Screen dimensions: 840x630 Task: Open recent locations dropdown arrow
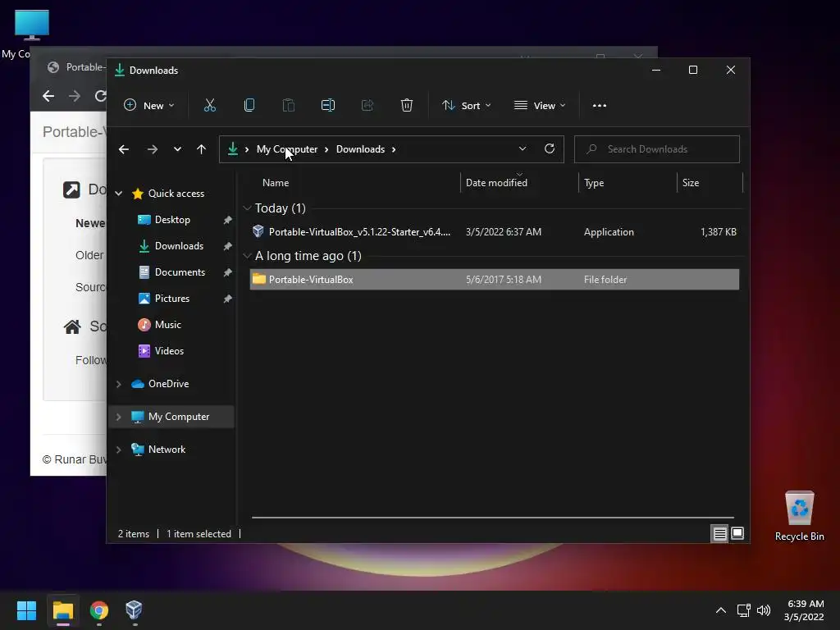click(177, 149)
